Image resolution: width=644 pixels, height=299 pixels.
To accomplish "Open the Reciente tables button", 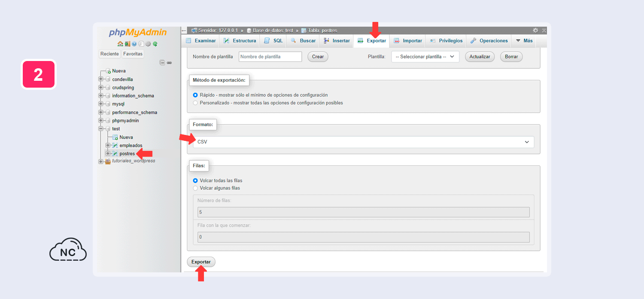I will pyautogui.click(x=109, y=54).
